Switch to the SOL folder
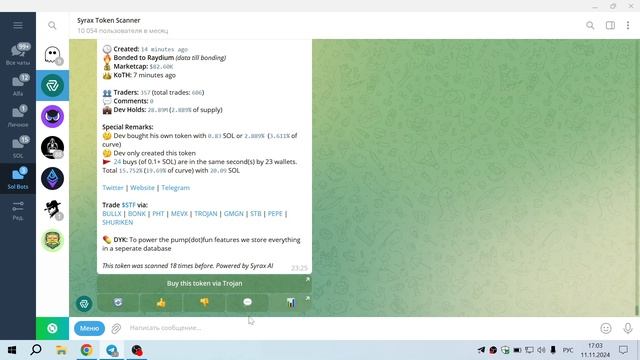This screenshot has height=360, width=640. [18, 147]
